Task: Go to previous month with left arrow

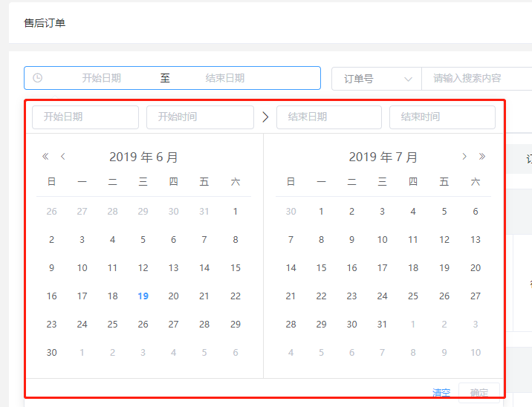Action: [63, 157]
